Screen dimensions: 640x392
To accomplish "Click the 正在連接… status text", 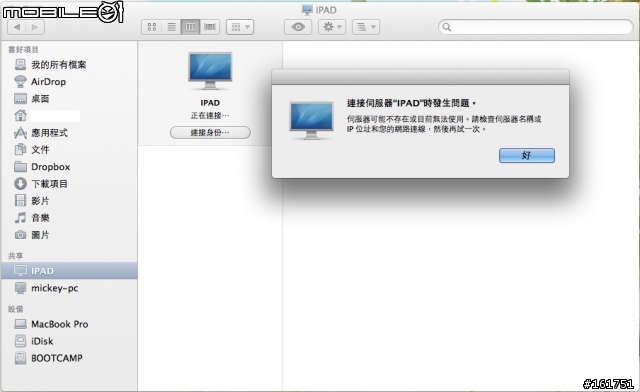I will click(x=210, y=116).
